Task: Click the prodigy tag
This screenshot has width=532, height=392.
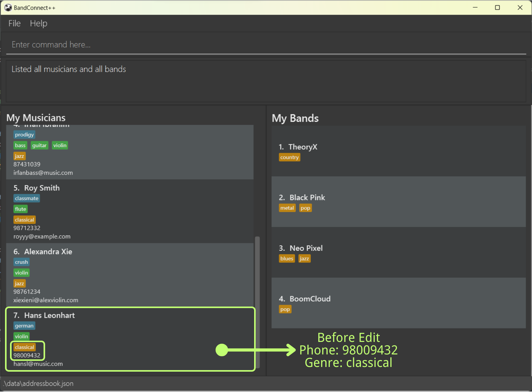Action: [x=24, y=135]
